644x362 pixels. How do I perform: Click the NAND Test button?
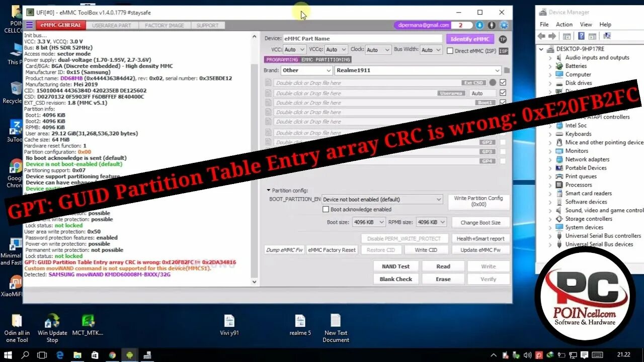coord(395,266)
